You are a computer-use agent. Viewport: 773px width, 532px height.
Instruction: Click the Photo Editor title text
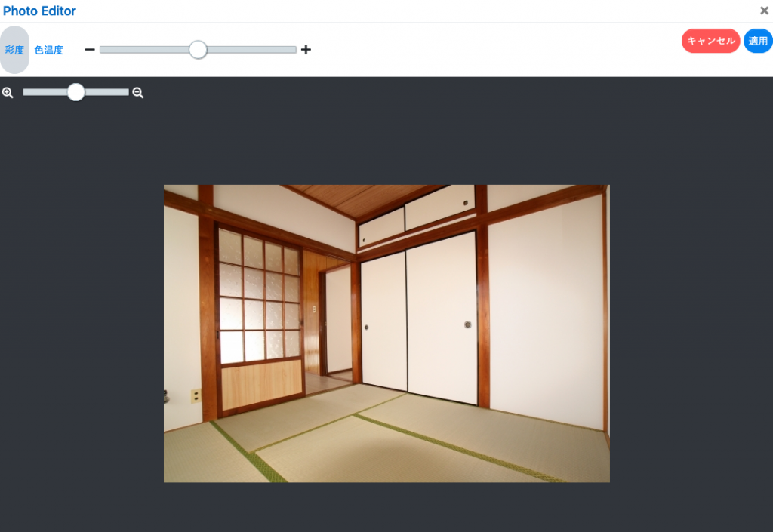[x=39, y=11]
